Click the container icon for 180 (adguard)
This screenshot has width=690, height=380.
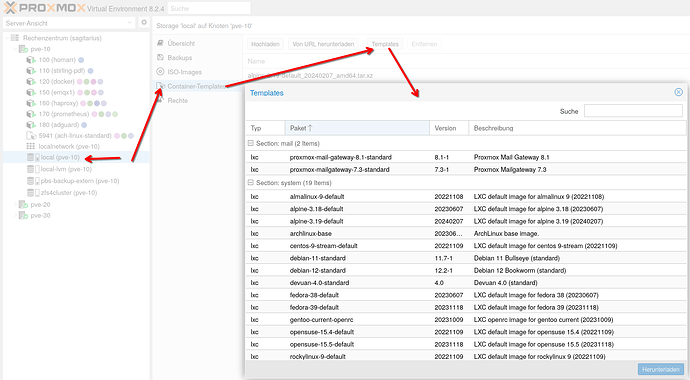(x=31, y=125)
